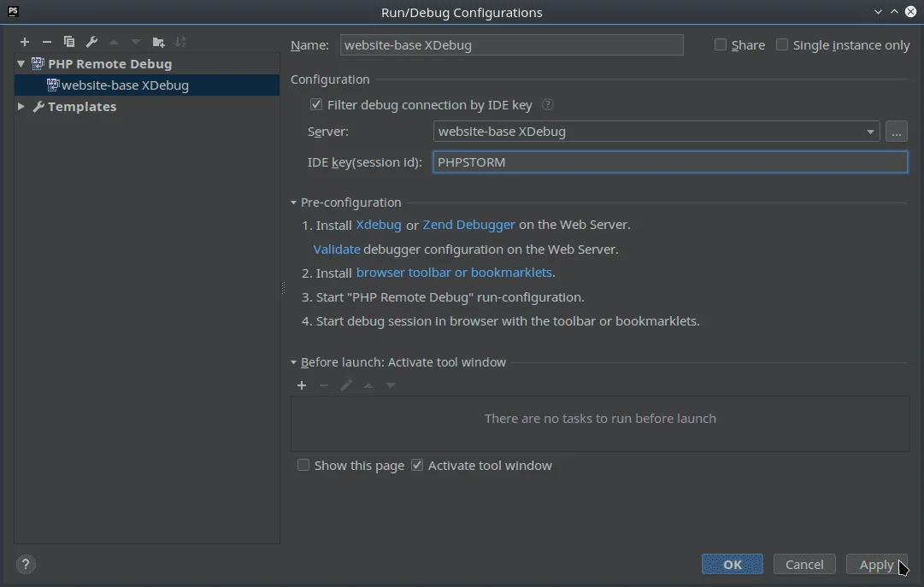Click the help icon in bottom-left corner
Screen dimensions: 924x587
point(26,564)
